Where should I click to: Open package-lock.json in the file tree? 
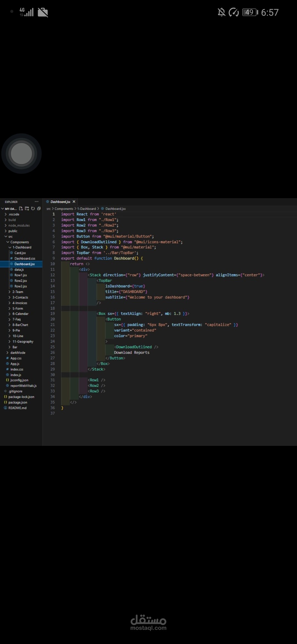pos(21,397)
